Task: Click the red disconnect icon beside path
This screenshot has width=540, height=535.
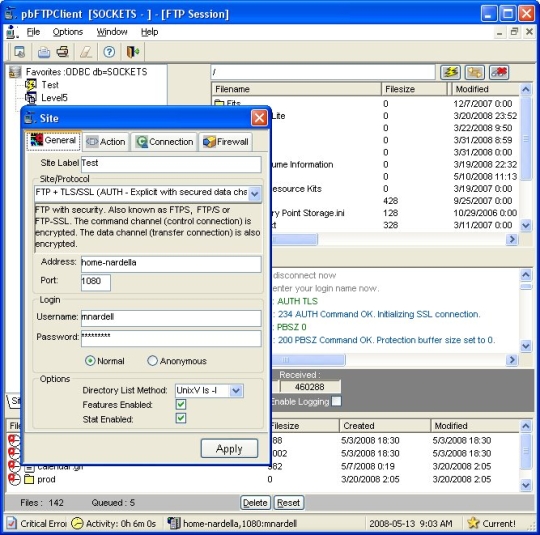Action: [x=499, y=72]
